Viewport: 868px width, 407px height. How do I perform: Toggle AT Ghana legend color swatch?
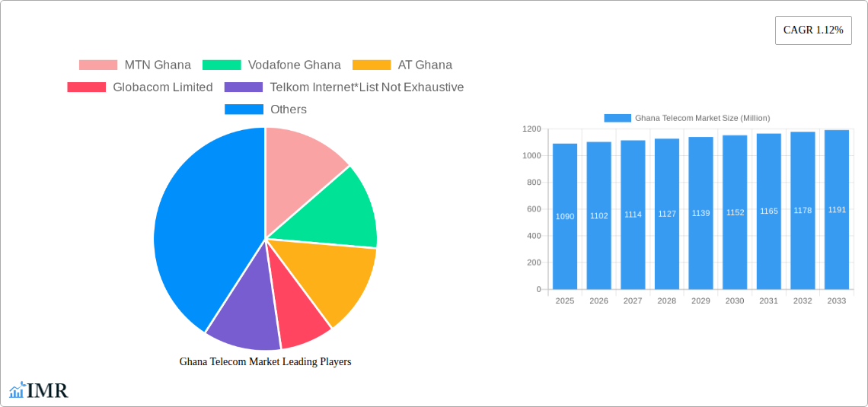(x=372, y=65)
